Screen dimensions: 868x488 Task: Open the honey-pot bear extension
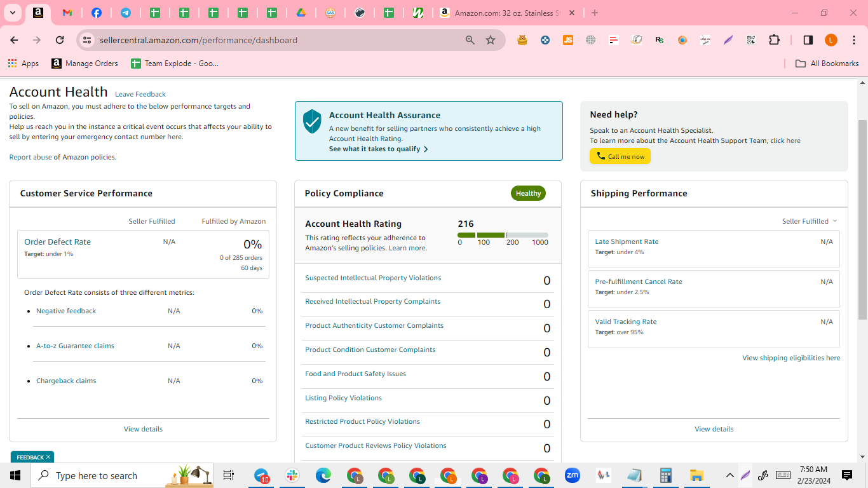(x=522, y=40)
